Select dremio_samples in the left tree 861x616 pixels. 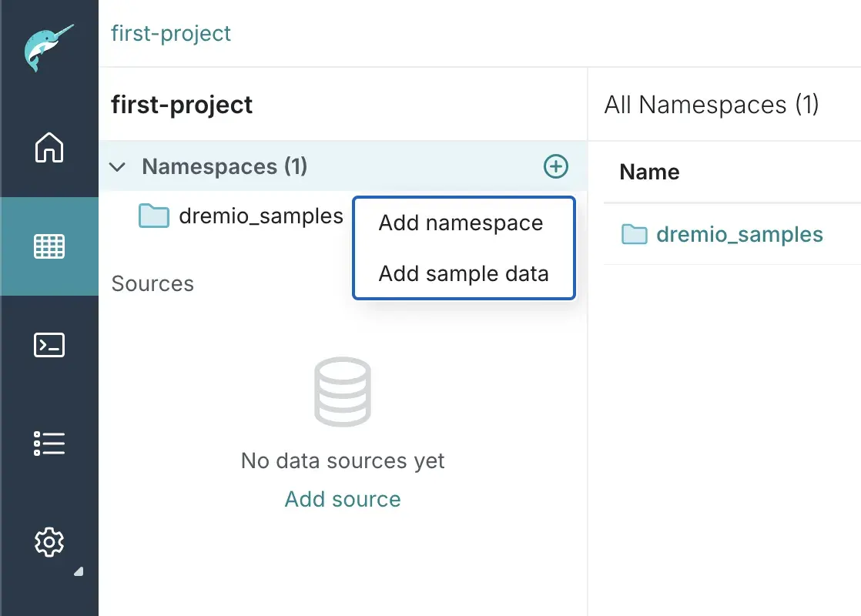261,216
